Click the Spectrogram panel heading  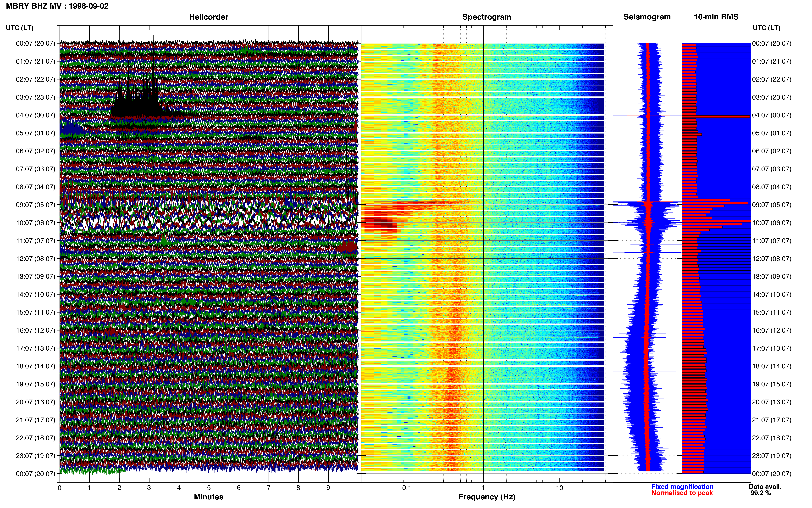(x=487, y=17)
